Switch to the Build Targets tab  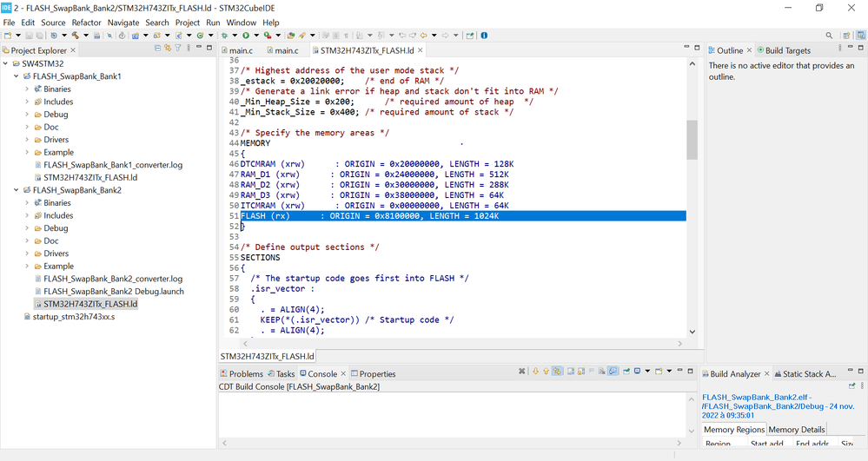tap(784, 50)
